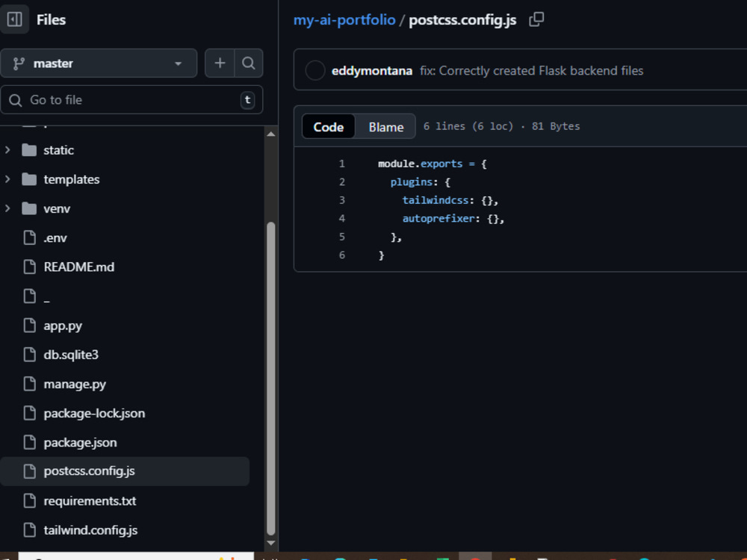The width and height of the screenshot is (747, 560).
Task: Open the templates folder
Action: pos(72,179)
